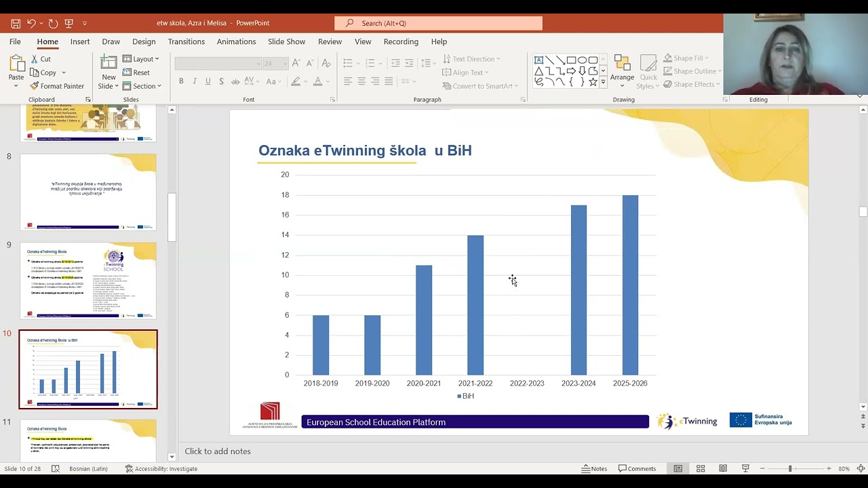Switch to Slide Sorter view
This screenshot has height=488, width=868.
(701, 468)
